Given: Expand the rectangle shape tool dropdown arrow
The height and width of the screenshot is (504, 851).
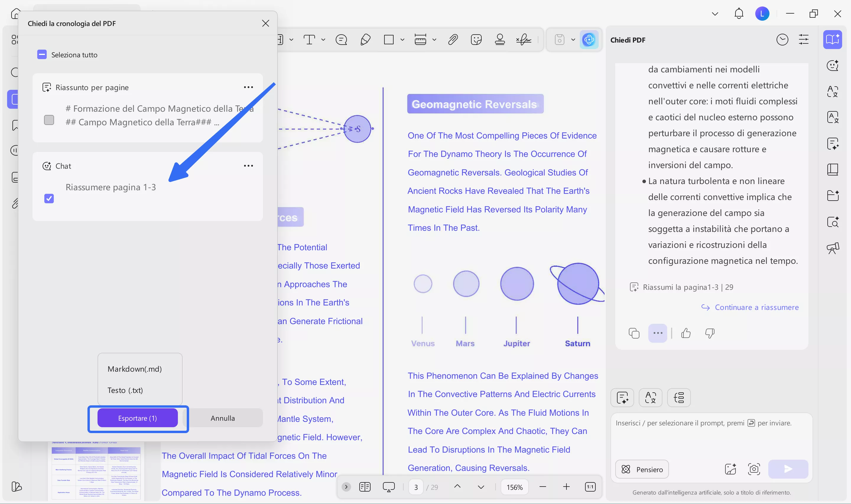Looking at the screenshot, I should point(402,40).
